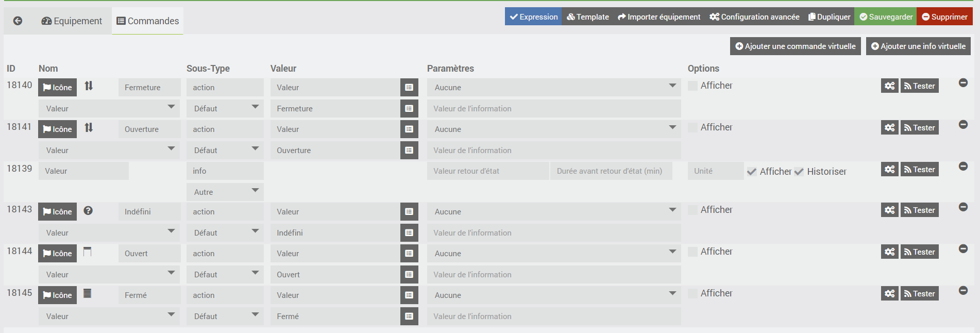Open the Autre sub-type dropdown

coord(225,192)
